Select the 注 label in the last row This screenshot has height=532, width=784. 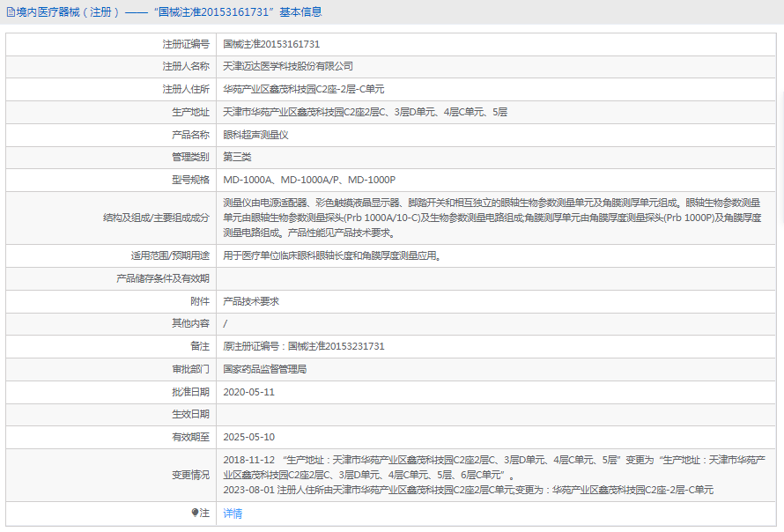coord(204,513)
